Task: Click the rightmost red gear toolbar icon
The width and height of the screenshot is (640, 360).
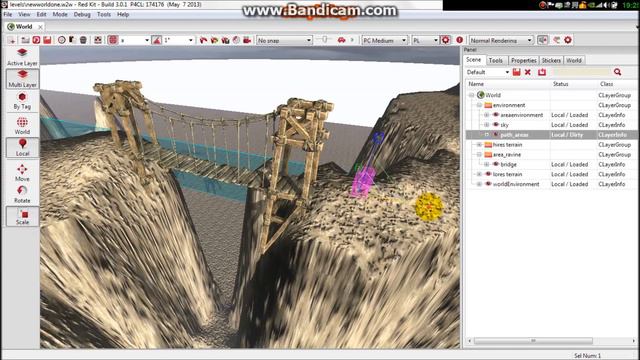Action: [x=568, y=40]
